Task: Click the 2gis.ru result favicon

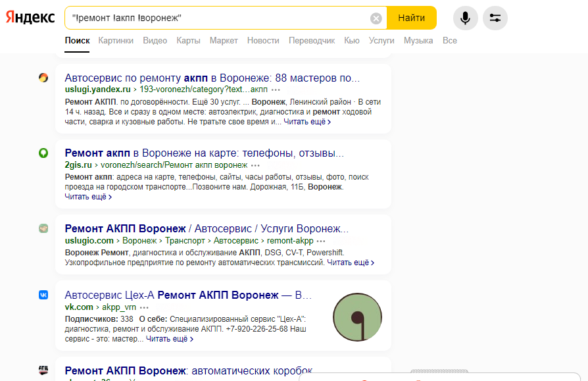Action: click(43, 153)
